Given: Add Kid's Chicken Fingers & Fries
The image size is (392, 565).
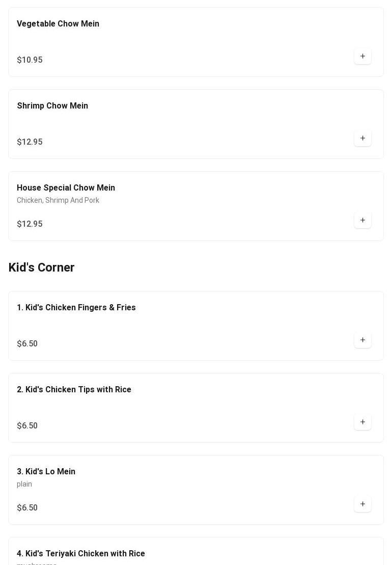Looking at the screenshot, I should click(x=362, y=340).
